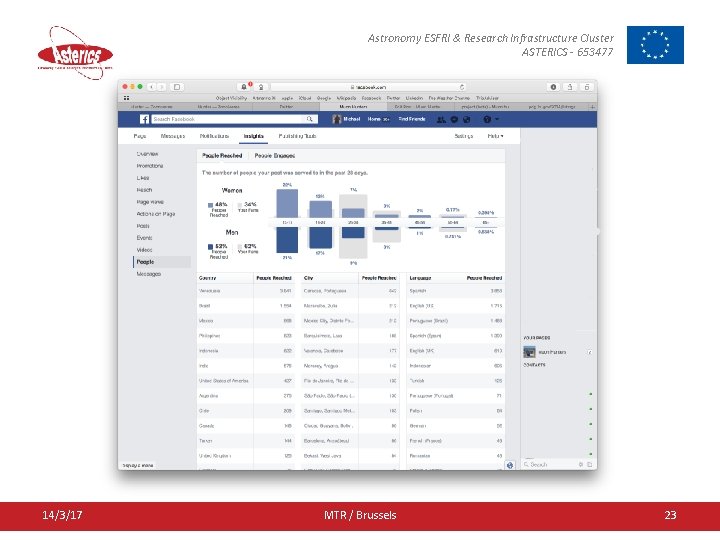Expand the account dropdown arrow in the blue bar
The height and width of the screenshot is (540, 720).
(x=497, y=119)
